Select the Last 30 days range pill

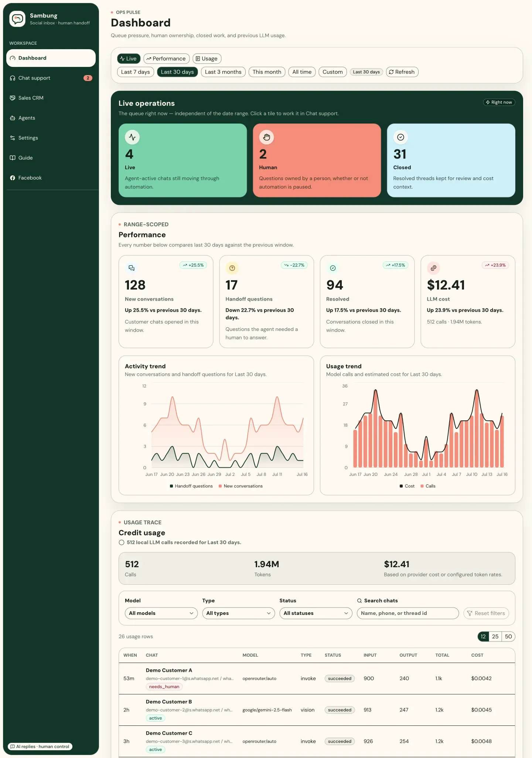point(177,72)
